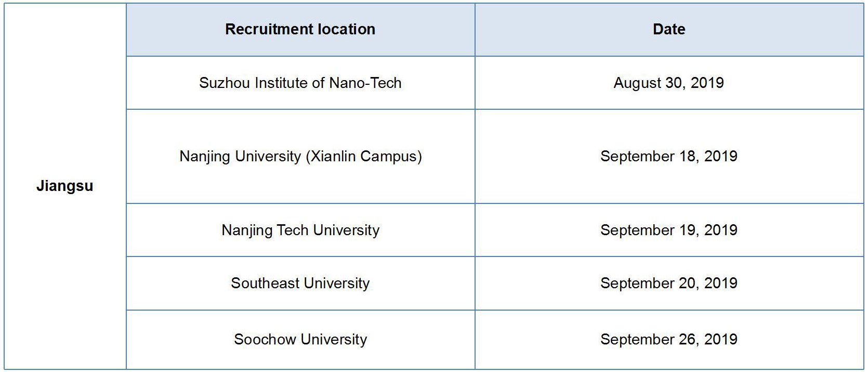Select the September 20, 2019 date

click(x=669, y=284)
